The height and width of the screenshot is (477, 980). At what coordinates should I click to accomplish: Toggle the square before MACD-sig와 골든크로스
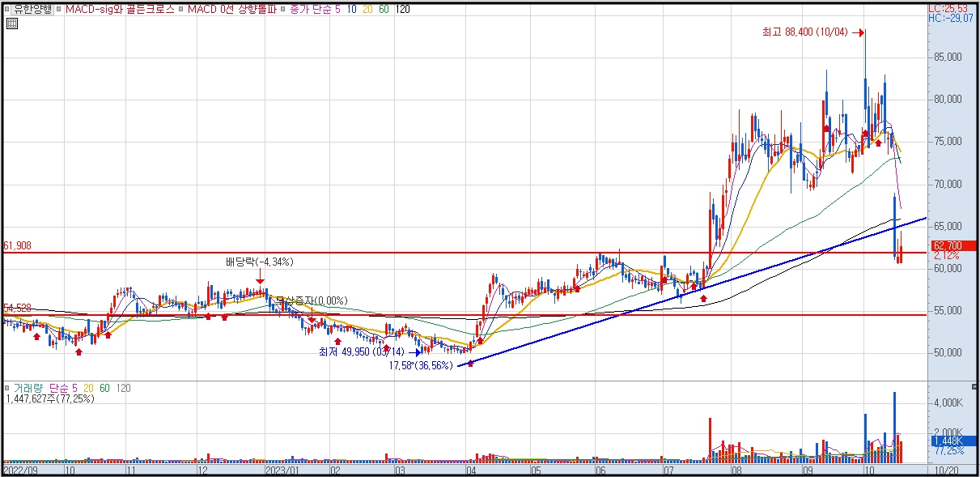click(60, 9)
